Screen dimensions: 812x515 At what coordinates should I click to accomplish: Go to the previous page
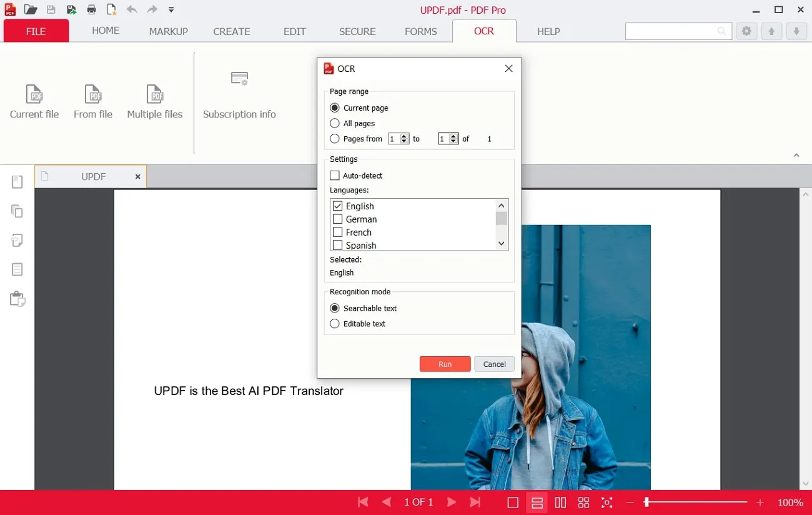pyautogui.click(x=387, y=502)
